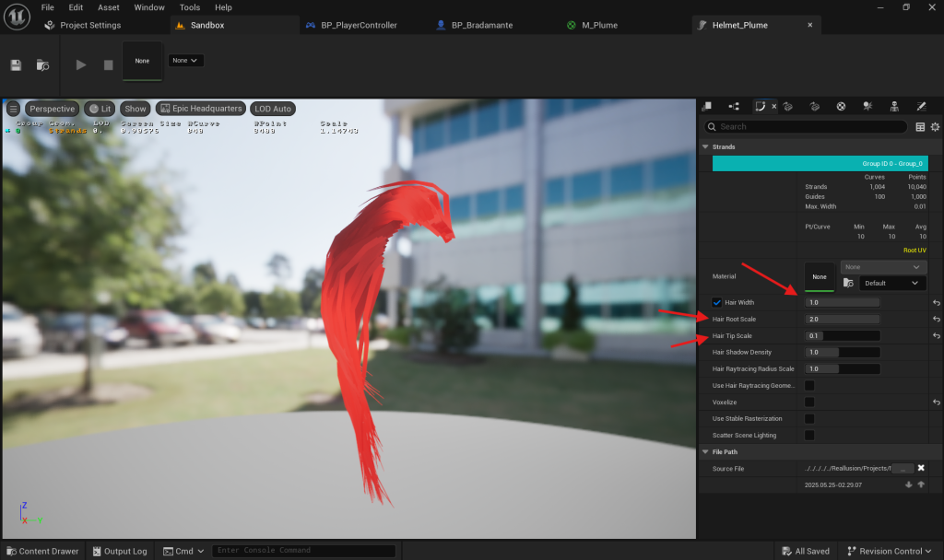
Task: Open the Physics panel tab icon
Action: (867, 107)
